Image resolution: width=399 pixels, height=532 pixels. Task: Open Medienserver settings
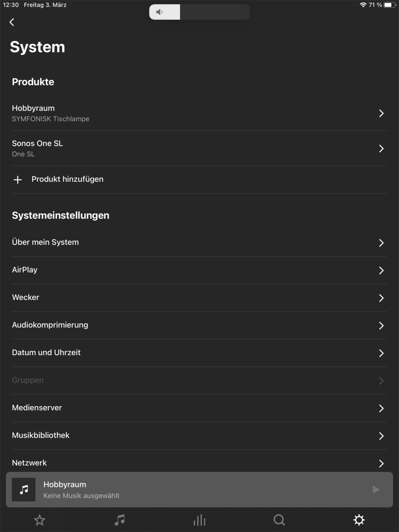pyautogui.click(x=37, y=408)
